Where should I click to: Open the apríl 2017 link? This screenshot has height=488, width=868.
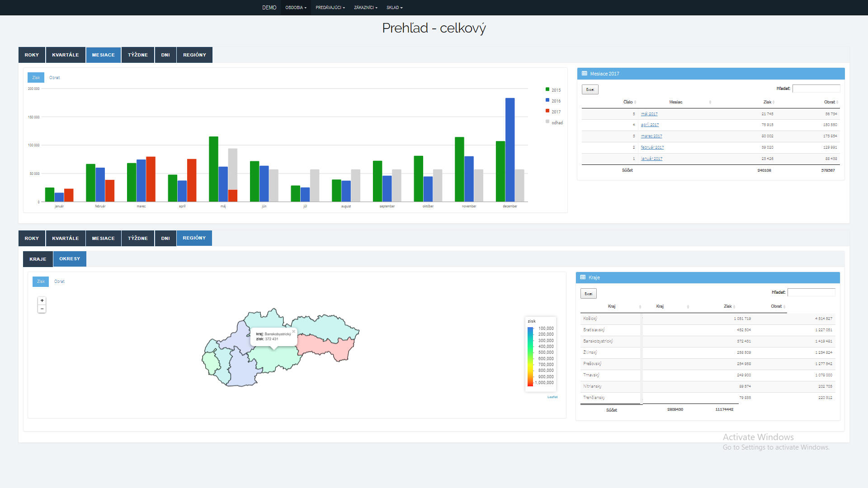[650, 125]
